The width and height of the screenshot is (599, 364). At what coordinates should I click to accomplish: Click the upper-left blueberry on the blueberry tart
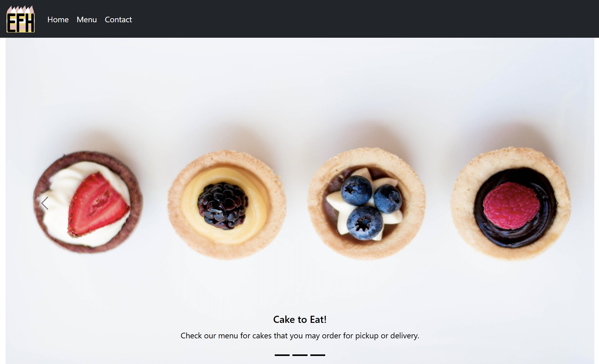point(356,190)
